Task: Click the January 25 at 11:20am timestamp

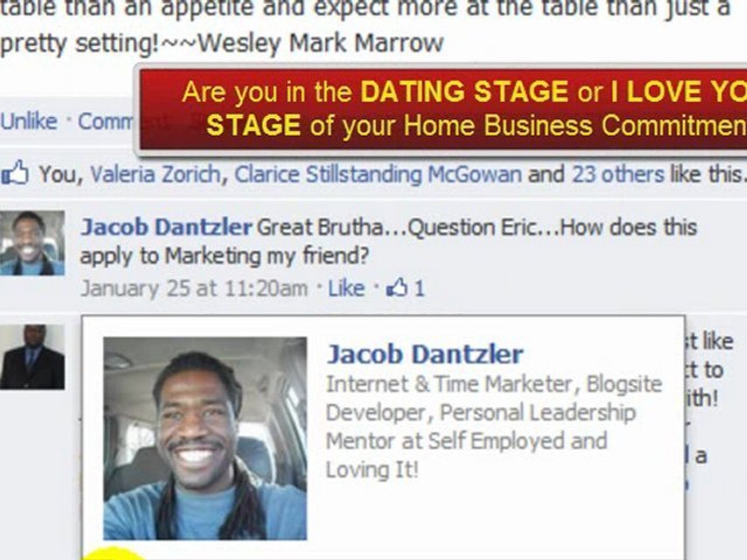Action: click(194, 288)
